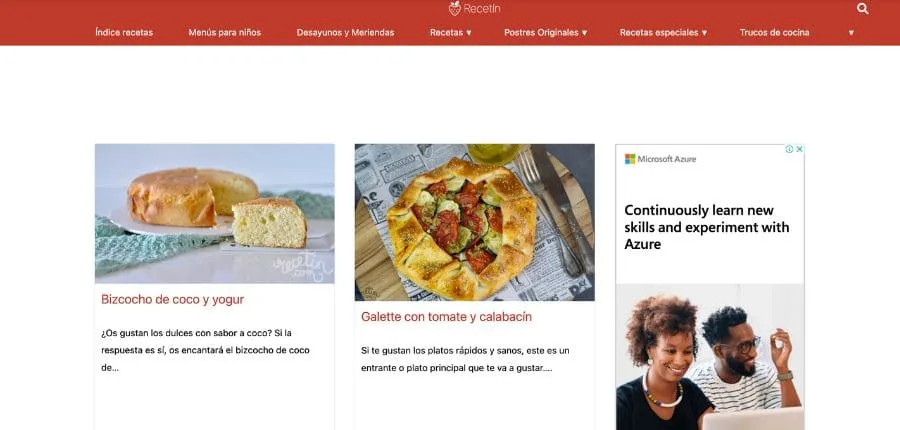Screen dimensions: 900x430
Task: Open the search magnifier icon
Action: coord(862,9)
